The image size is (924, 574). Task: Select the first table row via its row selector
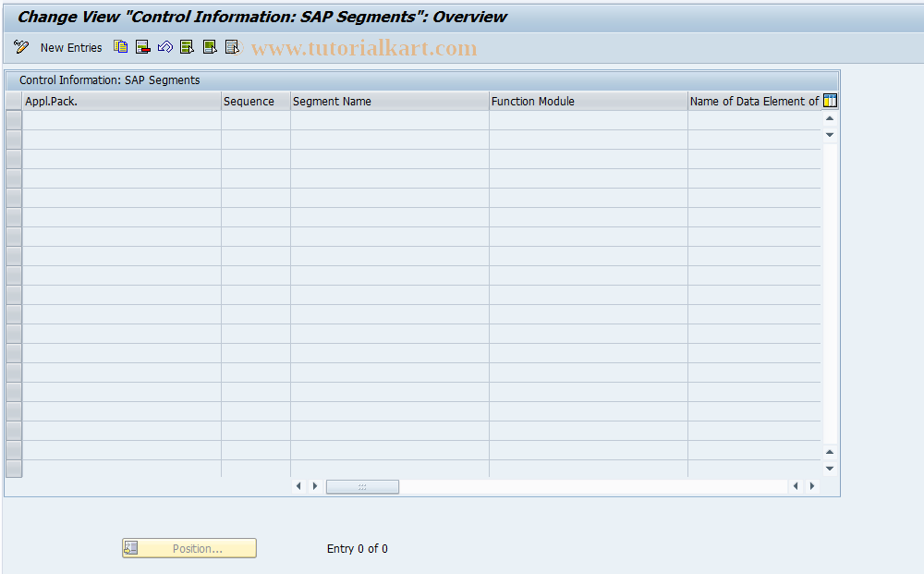click(14, 120)
